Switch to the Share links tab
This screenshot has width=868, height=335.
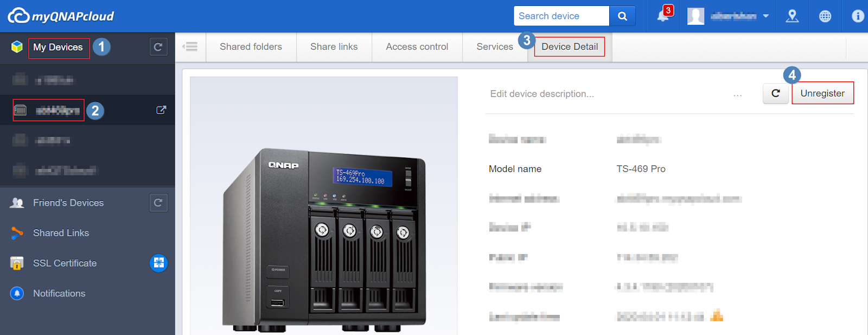pos(334,47)
